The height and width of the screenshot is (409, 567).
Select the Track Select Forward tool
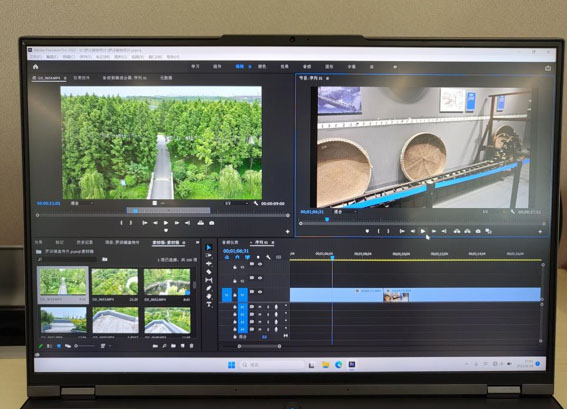(209, 256)
